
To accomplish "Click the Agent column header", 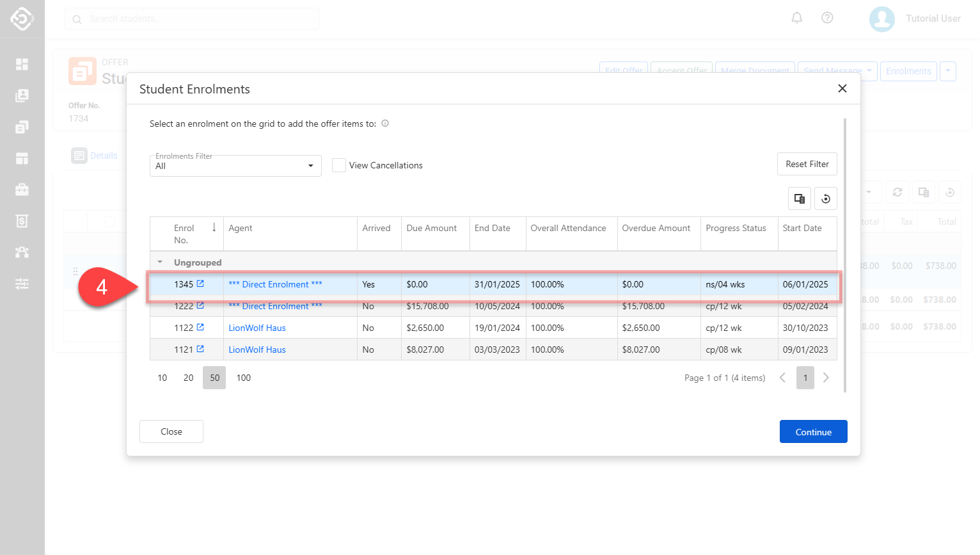I will 241,228.
